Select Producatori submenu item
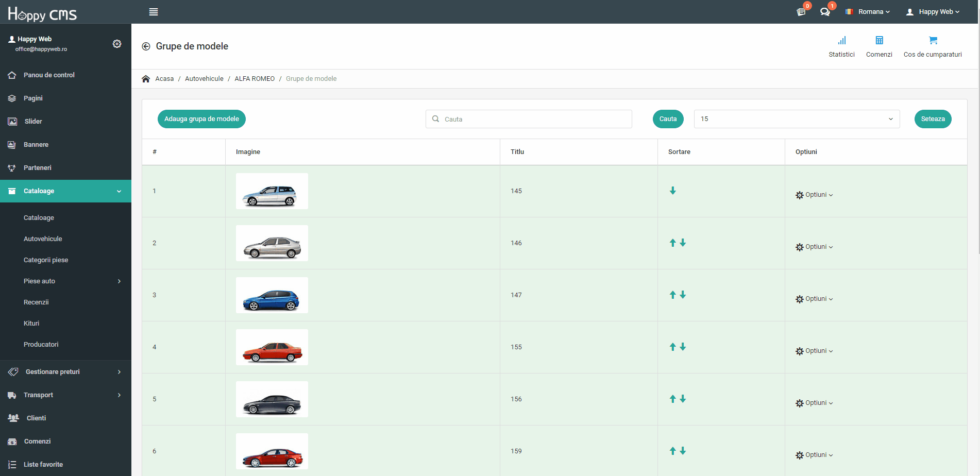The width and height of the screenshot is (980, 476). pyautogui.click(x=41, y=345)
